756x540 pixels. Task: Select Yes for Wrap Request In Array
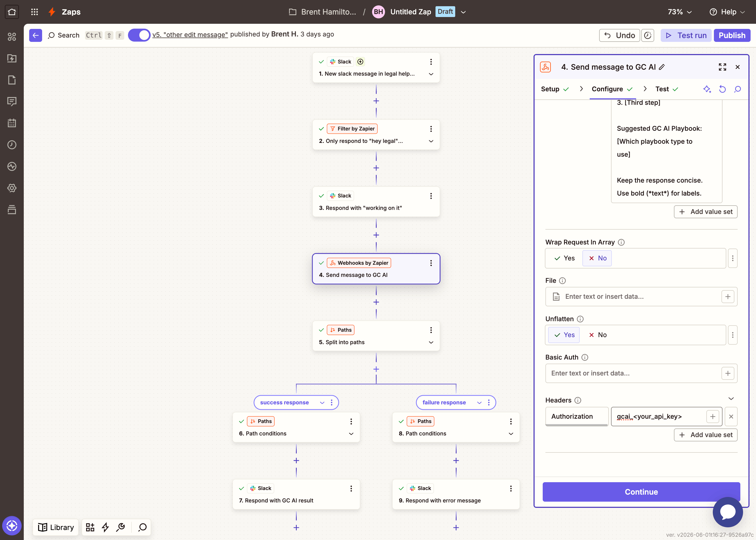point(564,258)
